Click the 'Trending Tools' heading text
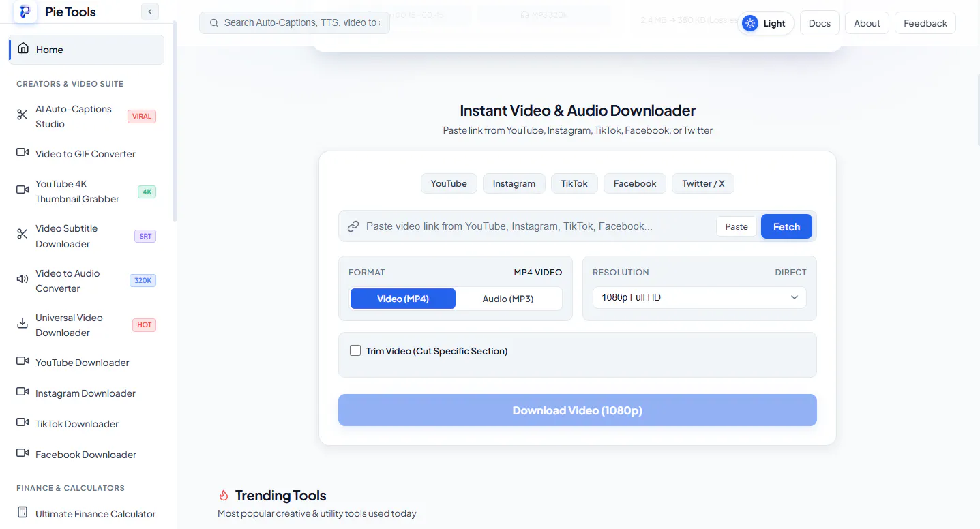This screenshot has width=980, height=529. 281,496
